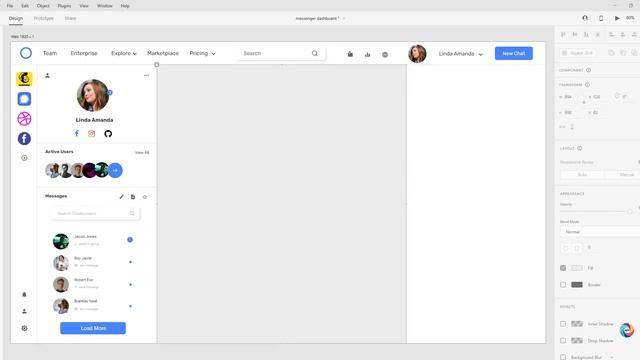The width and height of the screenshot is (640, 360).
Task: Select the Dribbble icon in the sidebar
Action: coord(24,119)
